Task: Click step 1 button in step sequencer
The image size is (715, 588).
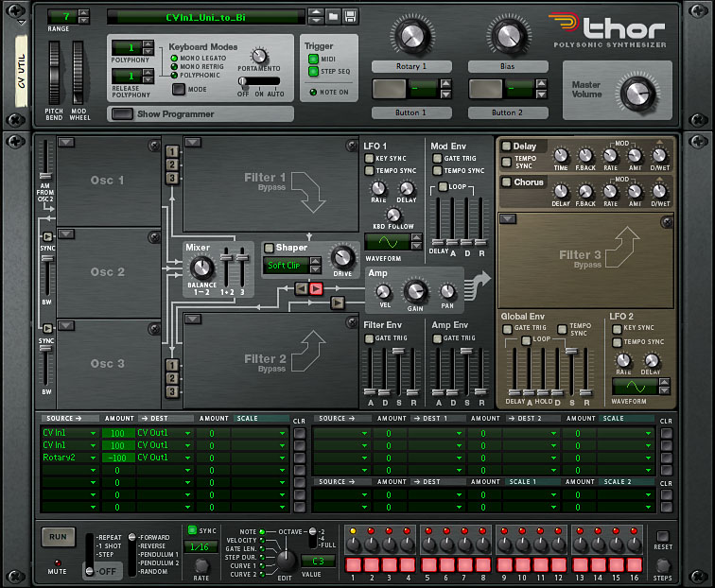Action: click(352, 563)
